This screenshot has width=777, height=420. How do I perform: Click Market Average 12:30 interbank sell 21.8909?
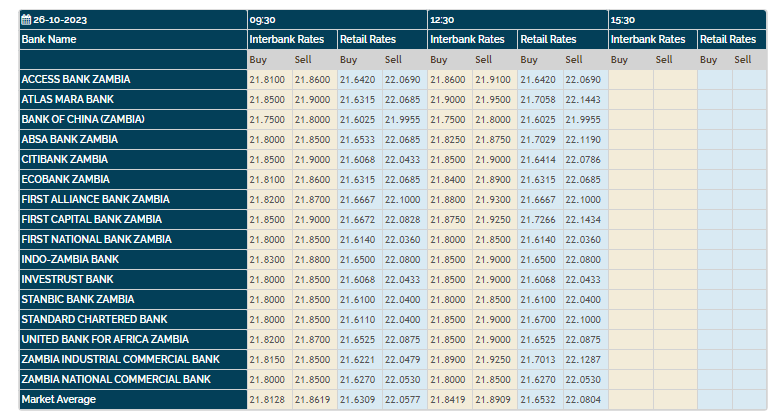493,400
